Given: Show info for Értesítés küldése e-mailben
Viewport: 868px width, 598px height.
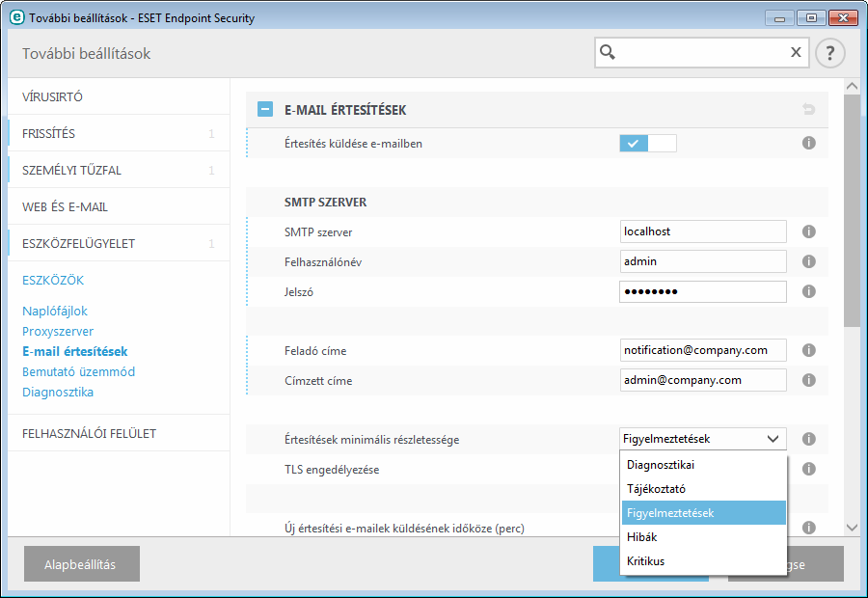Looking at the screenshot, I should (x=809, y=144).
